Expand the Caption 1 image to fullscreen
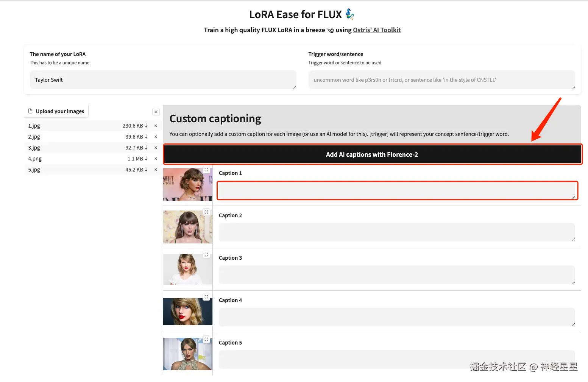Viewport: 588px width, 382px height. tap(206, 170)
